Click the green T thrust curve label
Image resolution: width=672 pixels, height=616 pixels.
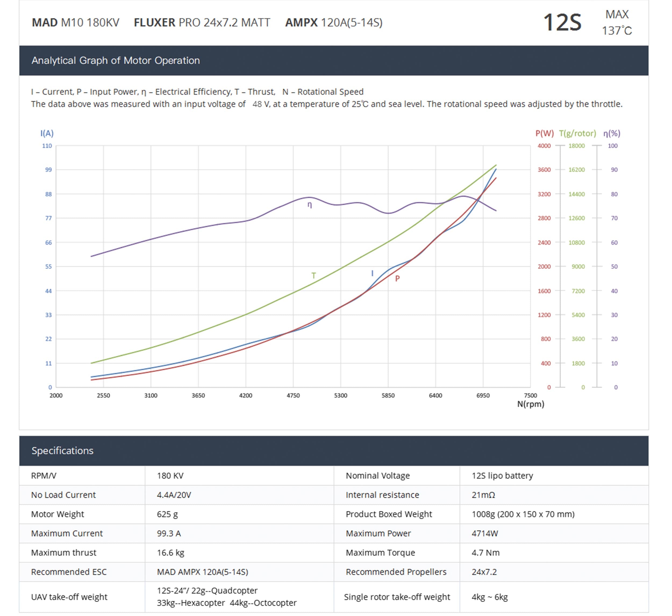tap(313, 275)
